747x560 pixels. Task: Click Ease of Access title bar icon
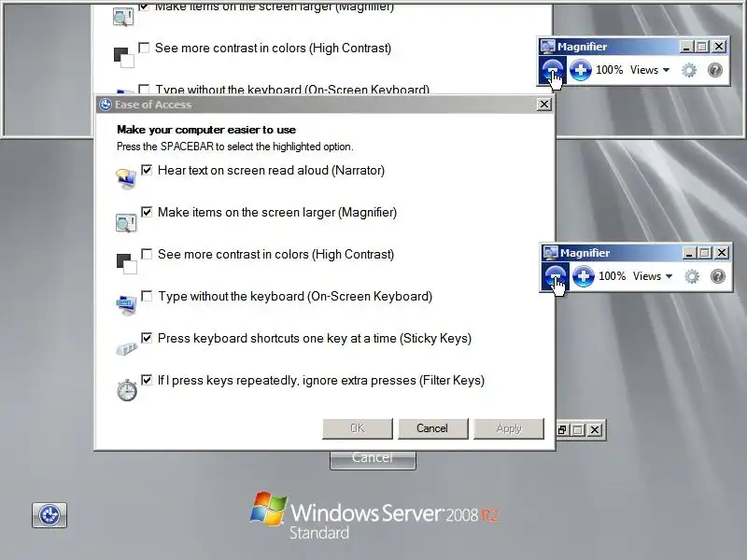click(106, 105)
